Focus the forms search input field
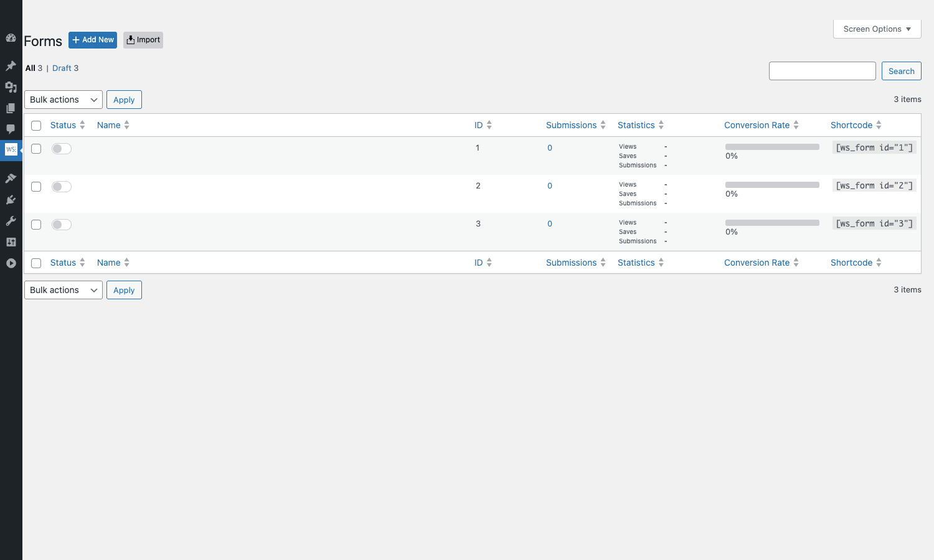 tap(823, 71)
